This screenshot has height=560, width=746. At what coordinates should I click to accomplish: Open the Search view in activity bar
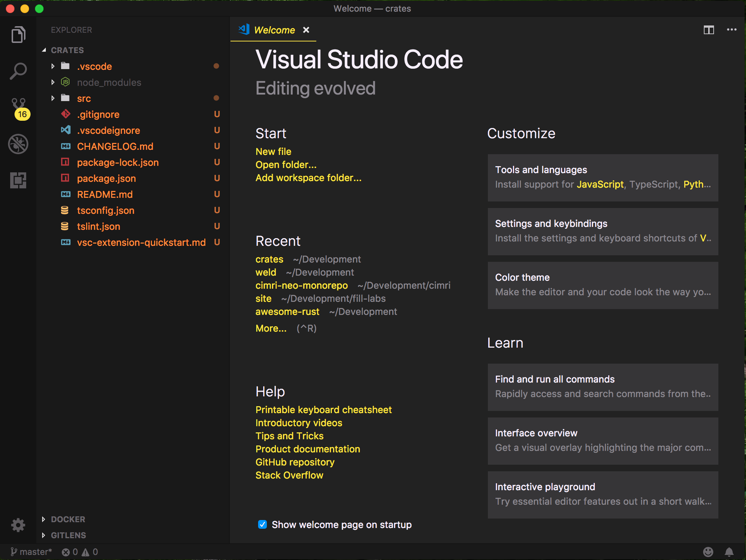coord(18,71)
